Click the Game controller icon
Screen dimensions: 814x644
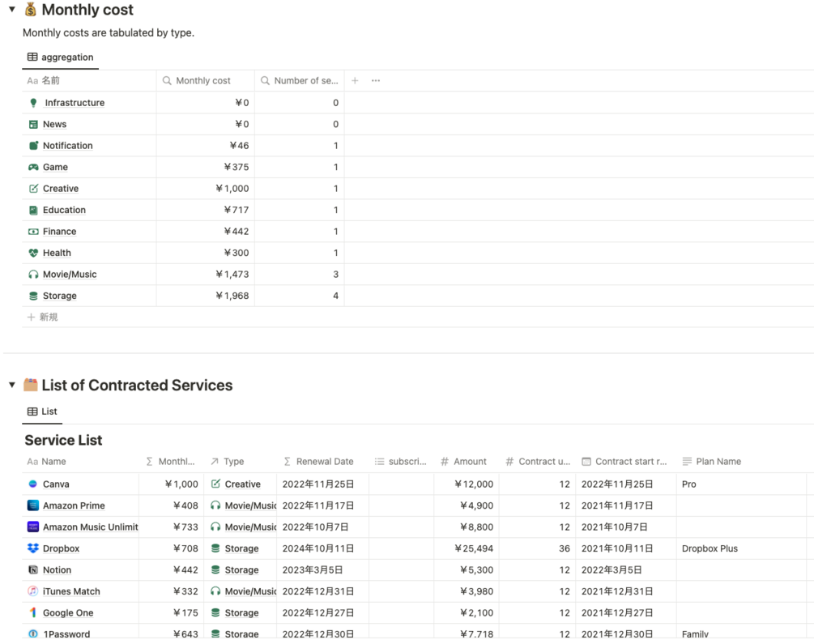pyautogui.click(x=33, y=167)
